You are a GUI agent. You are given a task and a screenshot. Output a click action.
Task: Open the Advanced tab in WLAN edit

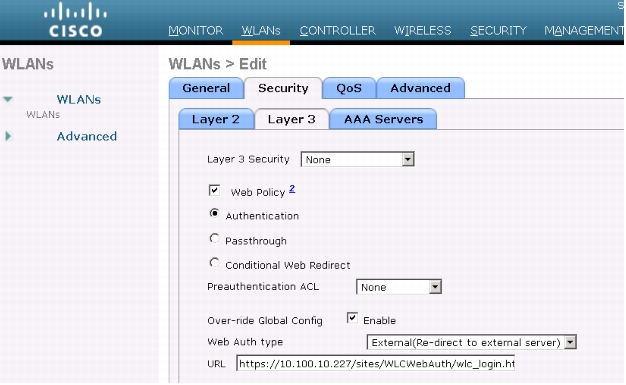[x=420, y=88]
